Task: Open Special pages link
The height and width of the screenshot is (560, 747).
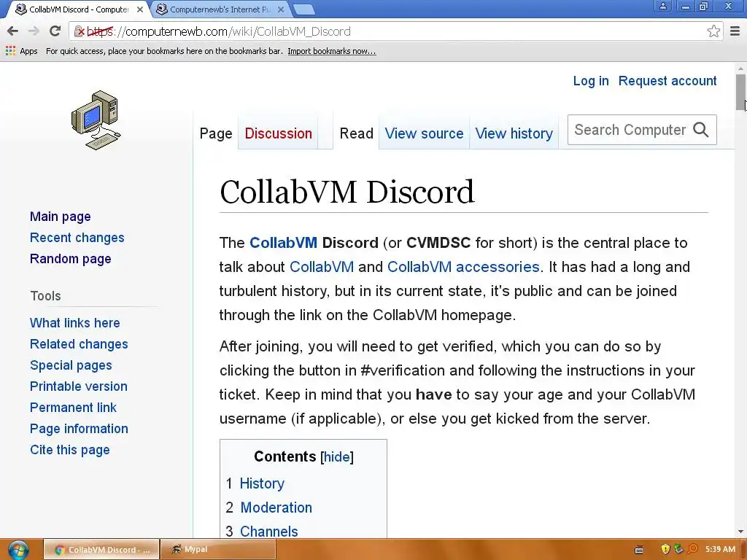Action: 71,365
